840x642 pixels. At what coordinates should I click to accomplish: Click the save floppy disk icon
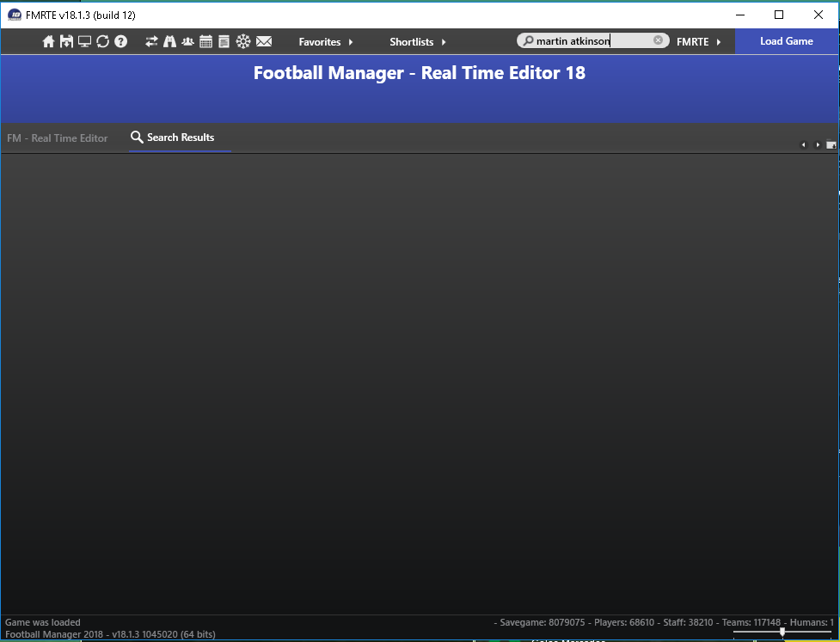(x=66, y=41)
